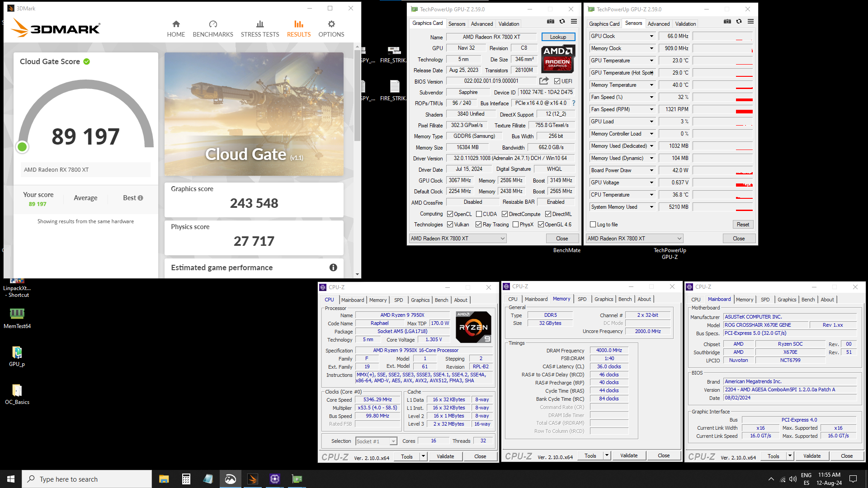Open GPU selector in GPU-Z Graphics Card window
The width and height of the screenshot is (868, 488).
tap(458, 239)
